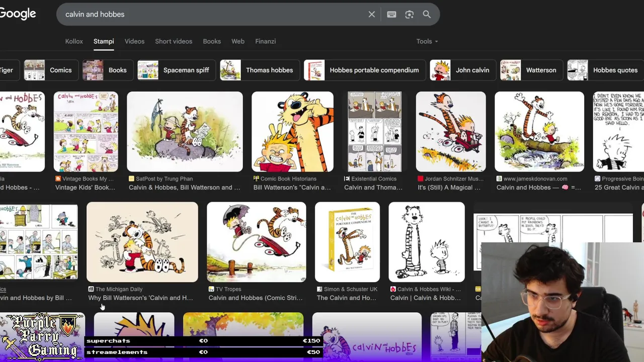The image size is (644, 362).
Task: Select the Hobbes quotes filter chip
Action: [605, 70]
